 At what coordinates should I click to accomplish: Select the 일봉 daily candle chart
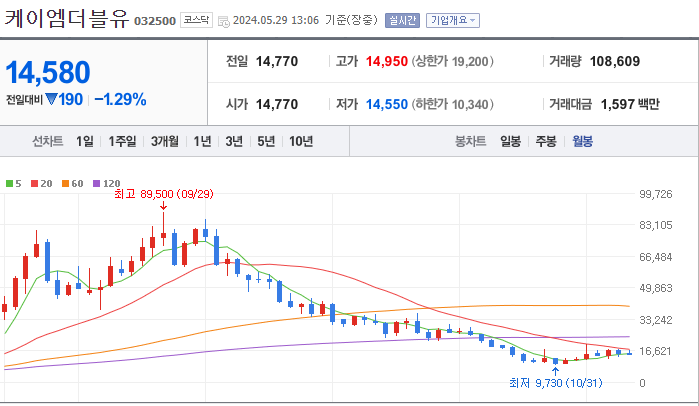coord(510,142)
